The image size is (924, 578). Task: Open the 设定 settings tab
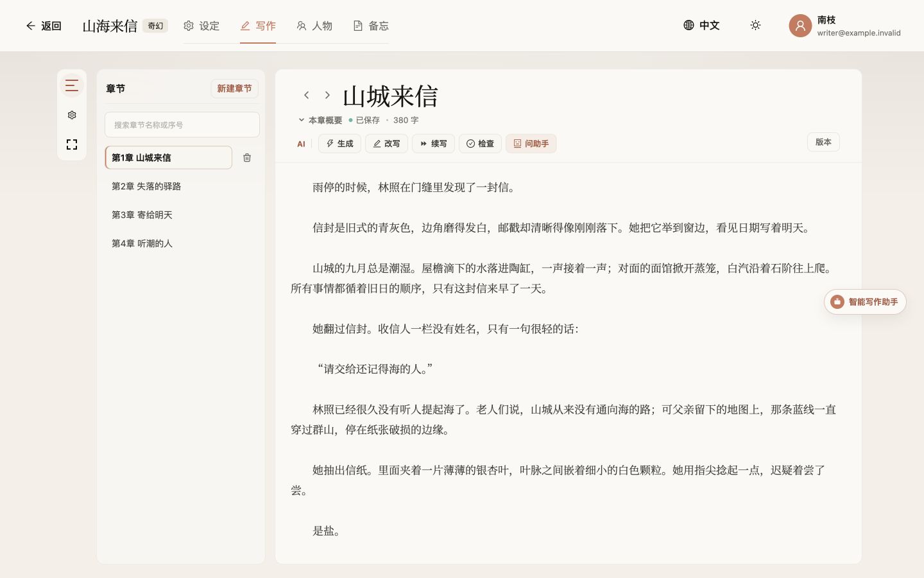click(201, 26)
